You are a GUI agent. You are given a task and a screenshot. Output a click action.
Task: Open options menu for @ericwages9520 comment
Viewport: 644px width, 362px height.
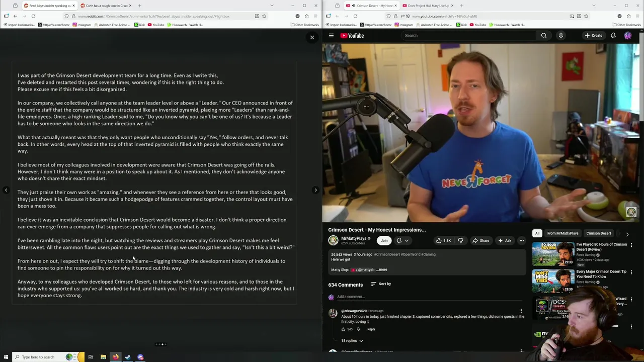click(521, 311)
